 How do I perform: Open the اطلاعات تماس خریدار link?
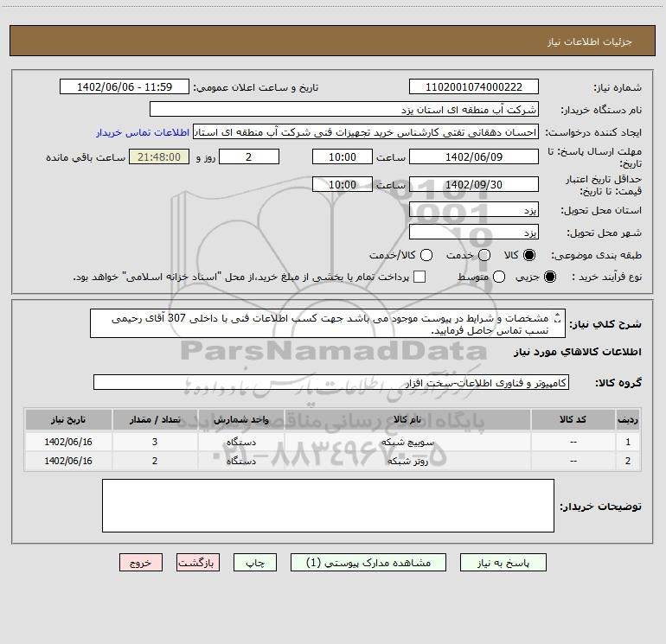(143, 132)
